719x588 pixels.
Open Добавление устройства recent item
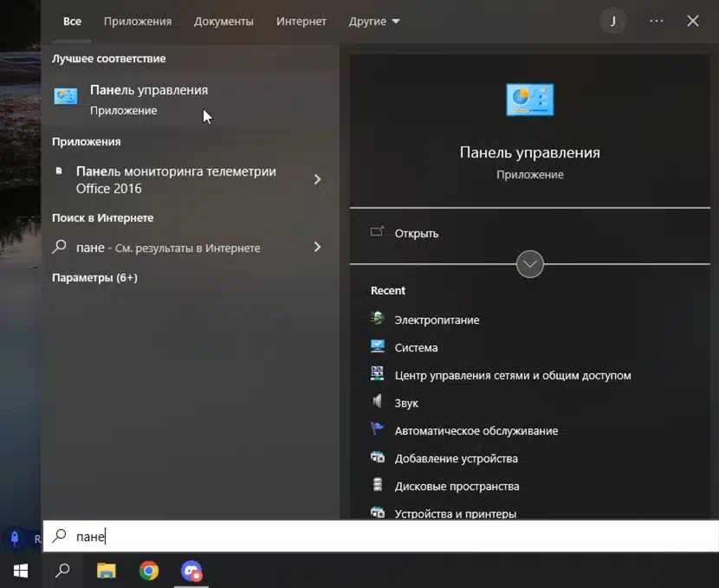tap(456, 458)
